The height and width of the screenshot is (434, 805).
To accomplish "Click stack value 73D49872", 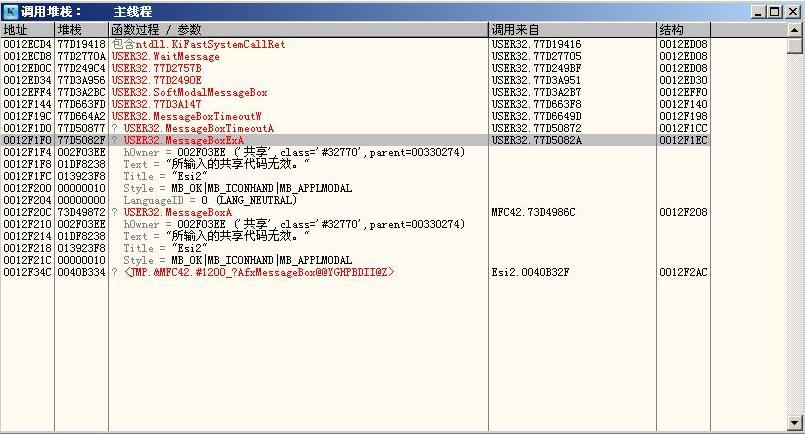I will point(81,212).
